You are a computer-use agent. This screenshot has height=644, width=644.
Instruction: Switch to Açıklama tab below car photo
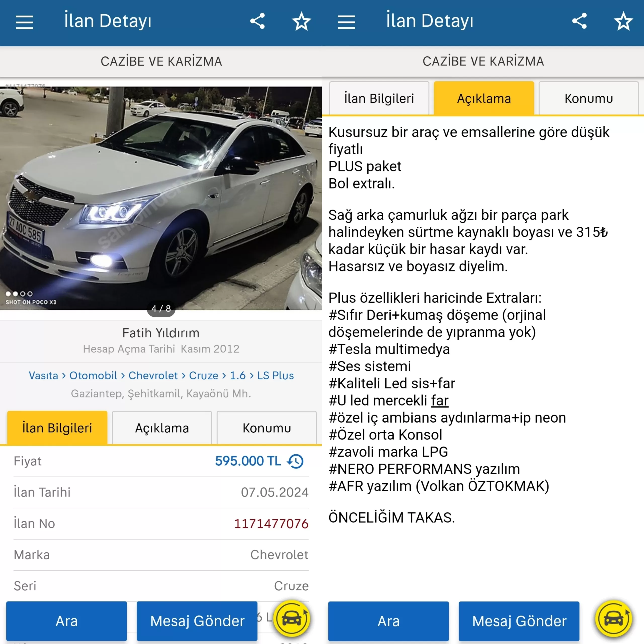pyautogui.click(x=162, y=428)
